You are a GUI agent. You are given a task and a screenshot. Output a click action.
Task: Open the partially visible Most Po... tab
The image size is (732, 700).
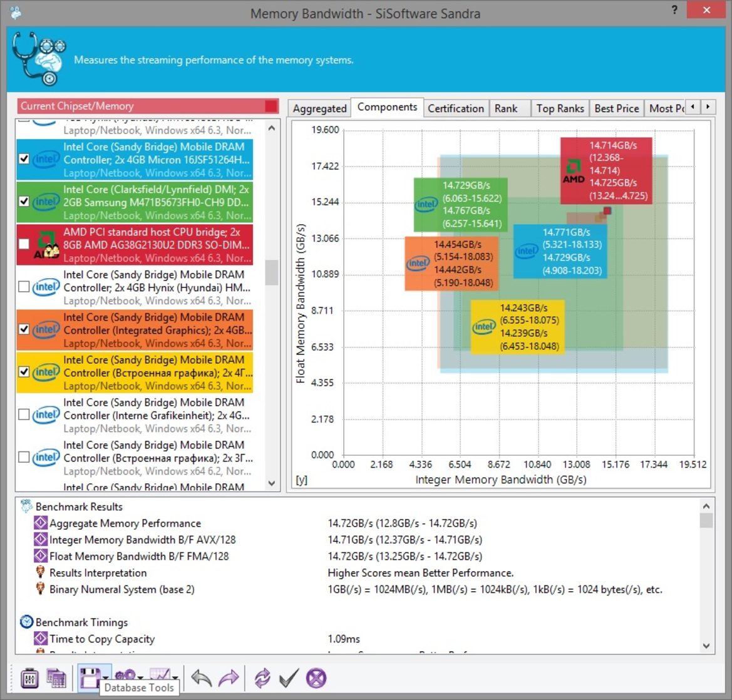point(666,109)
